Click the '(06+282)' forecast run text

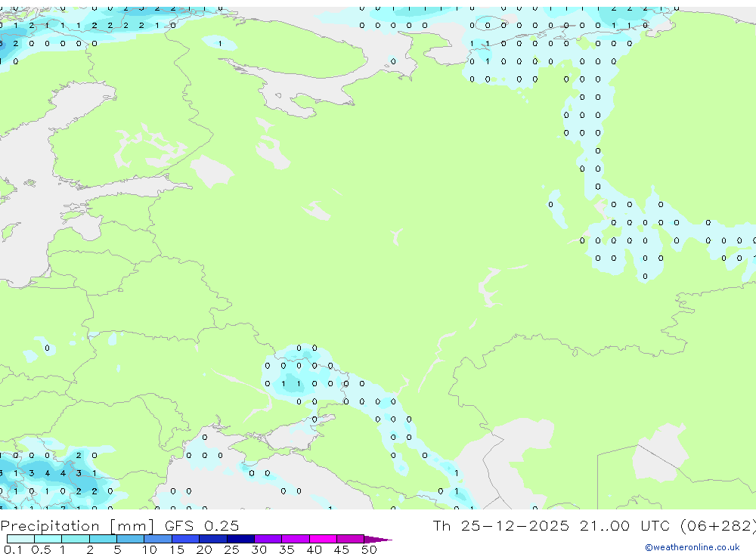(718, 526)
